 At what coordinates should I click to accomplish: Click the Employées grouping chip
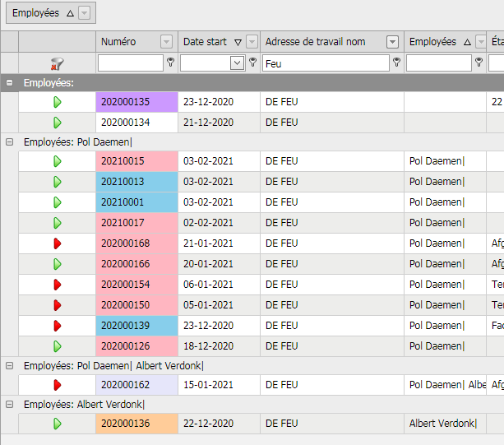(x=51, y=13)
